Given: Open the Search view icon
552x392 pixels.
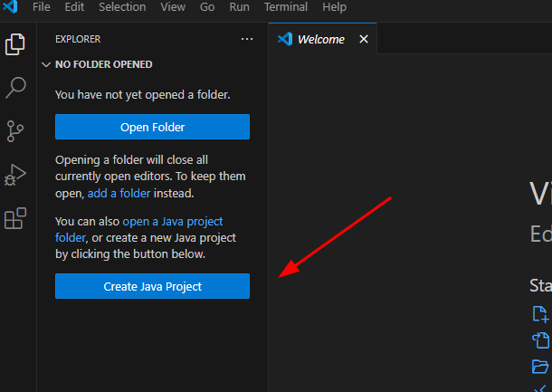Looking at the screenshot, I should pos(15,88).
